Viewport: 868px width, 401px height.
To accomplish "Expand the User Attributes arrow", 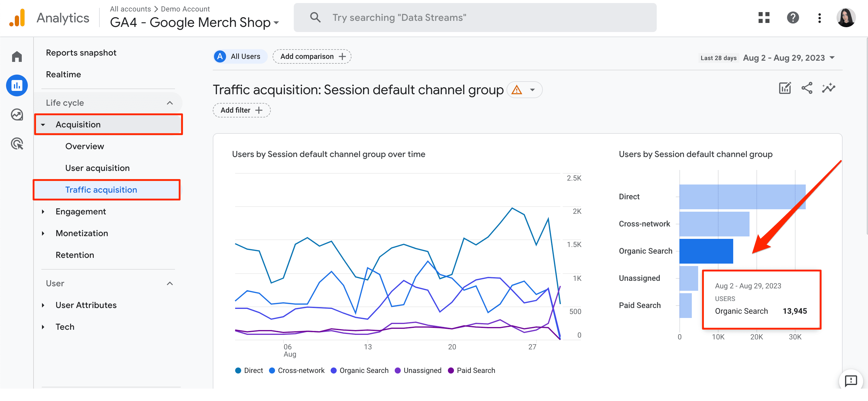I will pos(43,305).
